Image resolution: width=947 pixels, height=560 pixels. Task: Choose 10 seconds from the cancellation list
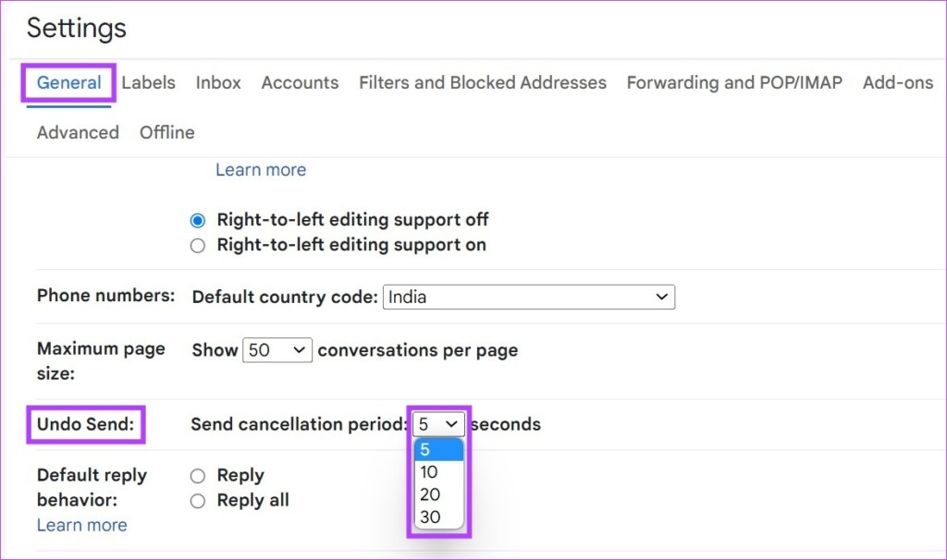(431, 471)
